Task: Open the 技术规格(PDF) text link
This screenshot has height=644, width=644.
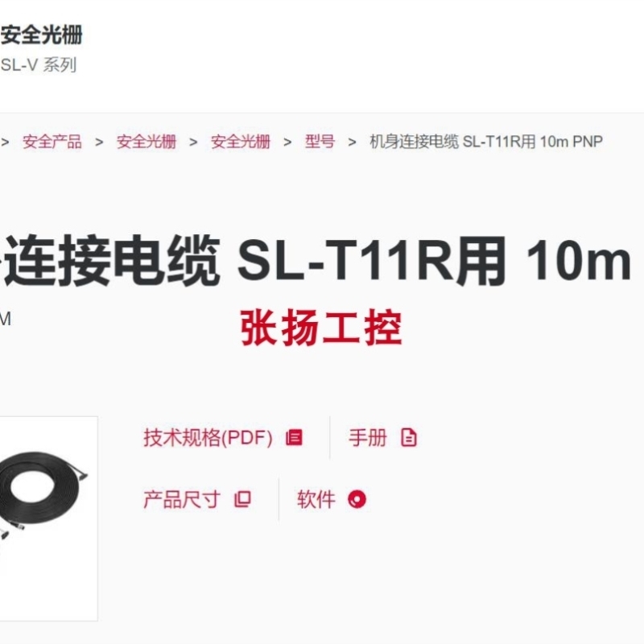Action: tap(208, 437)
